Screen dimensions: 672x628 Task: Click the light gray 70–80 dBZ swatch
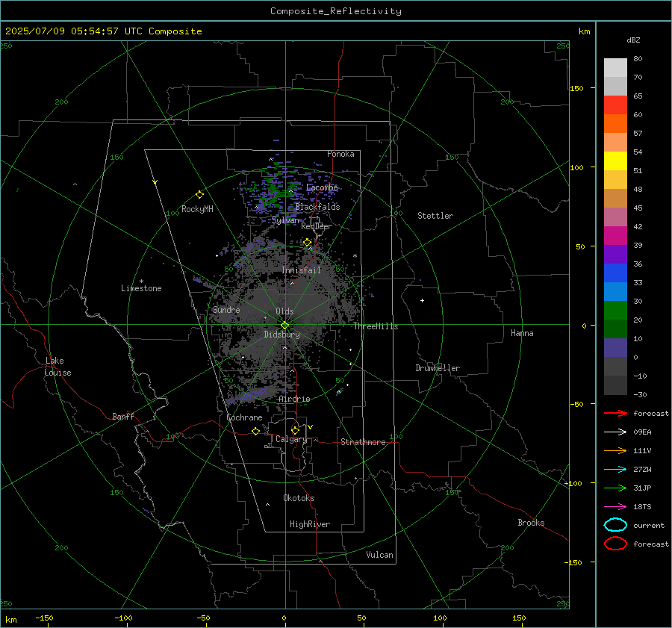pos(615,68)
